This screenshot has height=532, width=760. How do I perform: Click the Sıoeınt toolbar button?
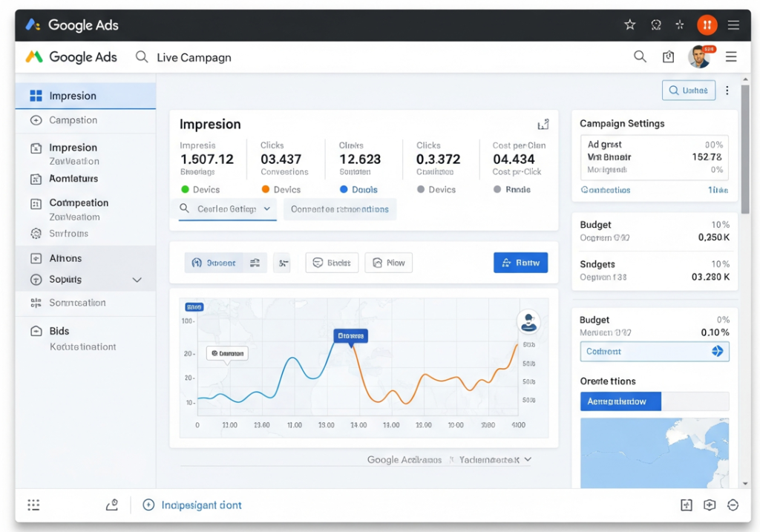point(214,263)
